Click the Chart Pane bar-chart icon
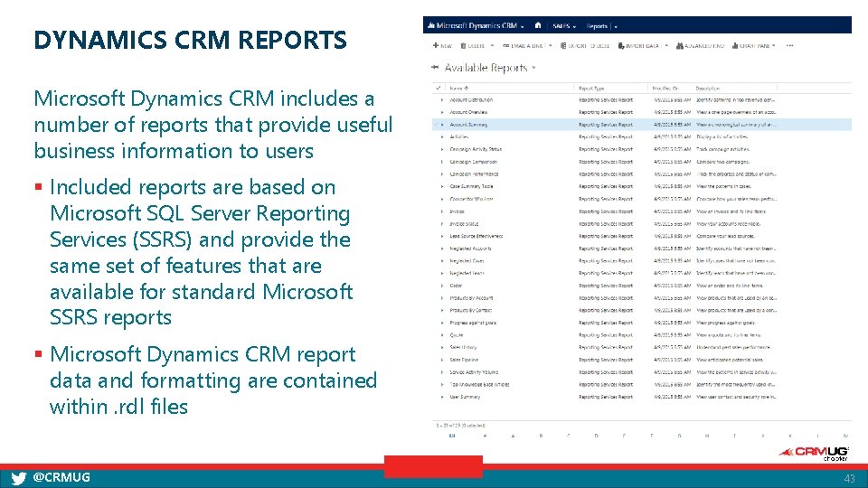Image resolution: width=868 pixels, height=488 pixels. pyautogui.click(x=735, y=46)
